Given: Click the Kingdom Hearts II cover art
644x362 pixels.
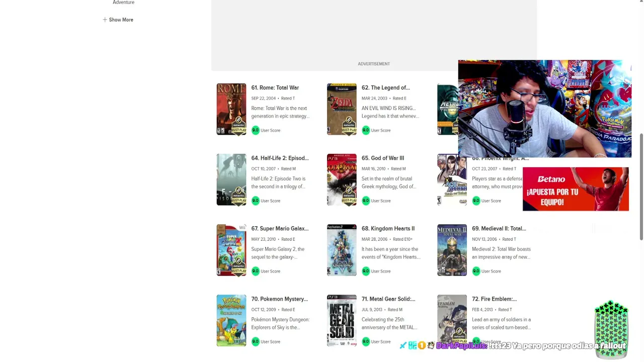Looking at the screenshot, I should tap(342, 250).
